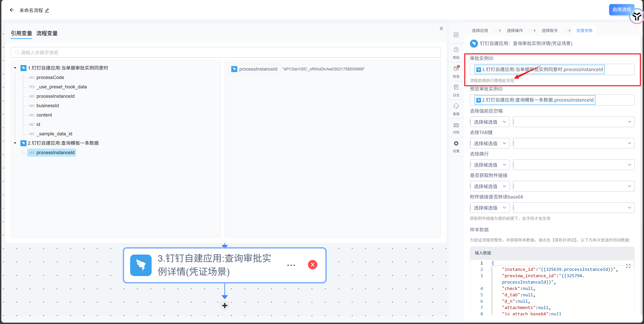Select businessId in the variable tree
The width and height of the screenshot is (644, 324).
tap(47, 105)
